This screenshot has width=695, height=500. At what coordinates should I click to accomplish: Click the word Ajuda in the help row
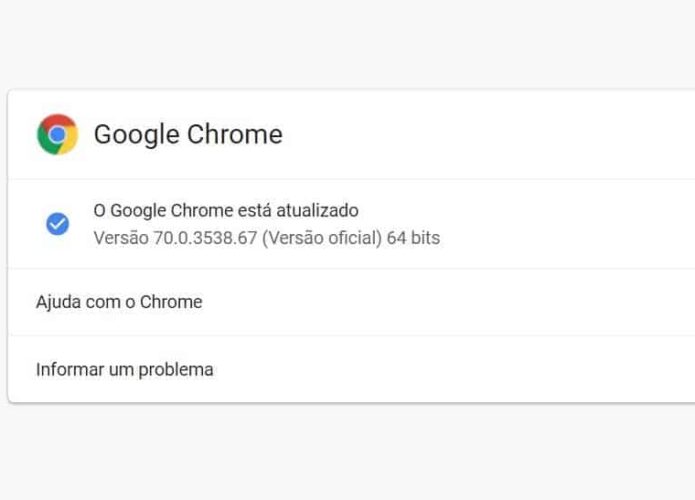click(x=59, y=302)
